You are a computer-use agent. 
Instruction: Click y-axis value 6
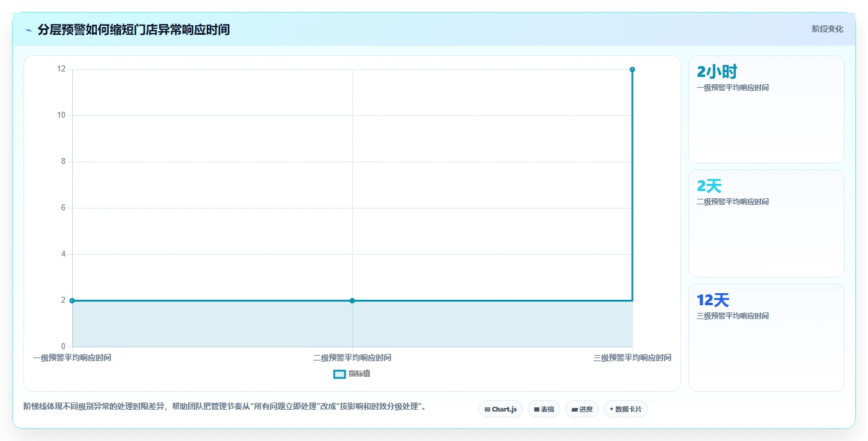63,208
